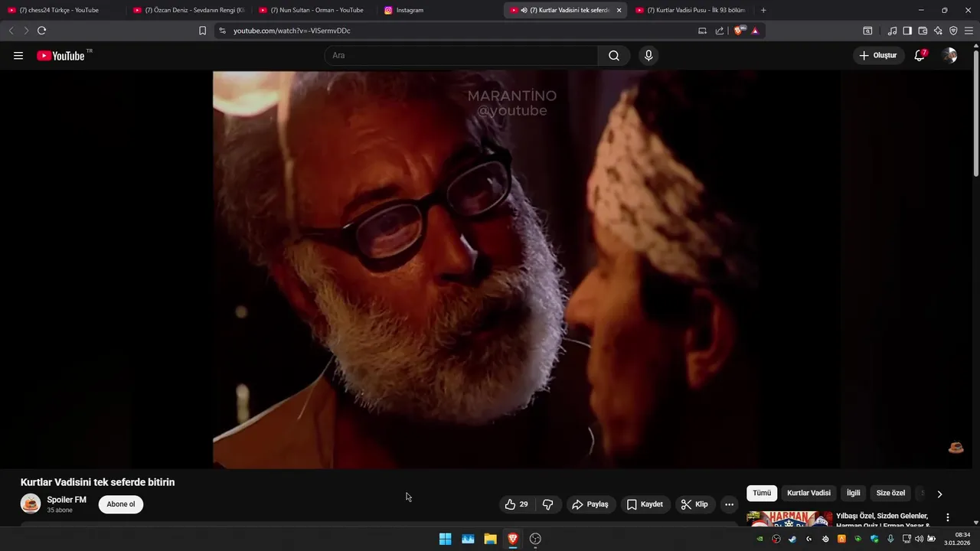Open the NVIDIA icon in the system tray
980x551 pixels.
click(760, 539)
